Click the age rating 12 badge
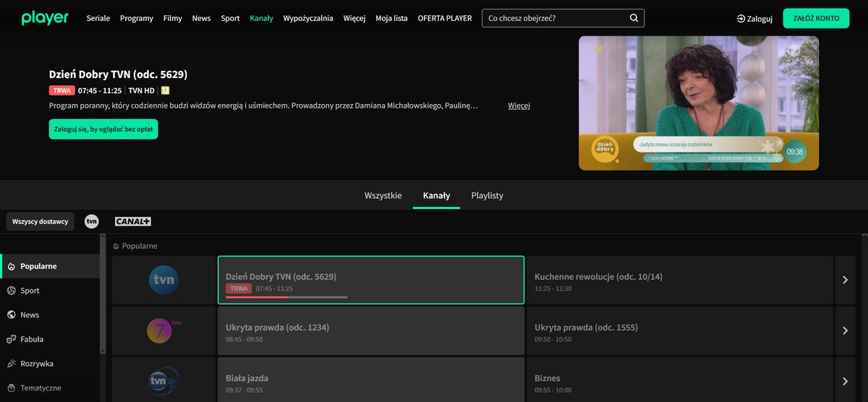The image size is (868, 402). click(165, 90)
